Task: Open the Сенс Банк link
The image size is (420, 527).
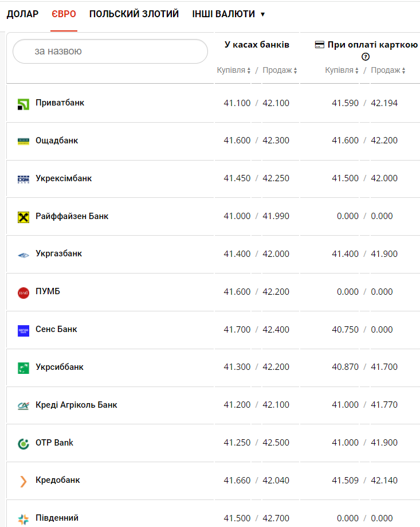Action: point(56,329)
